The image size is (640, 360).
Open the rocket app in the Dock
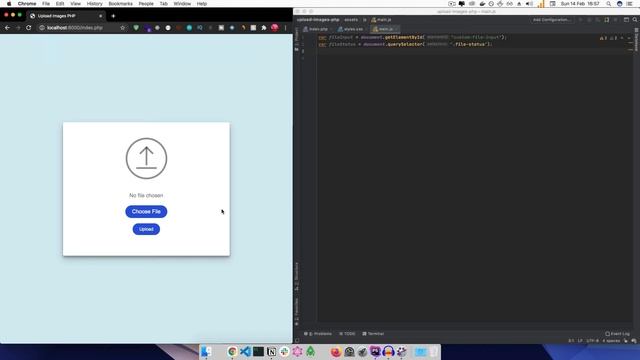point(362,351)
